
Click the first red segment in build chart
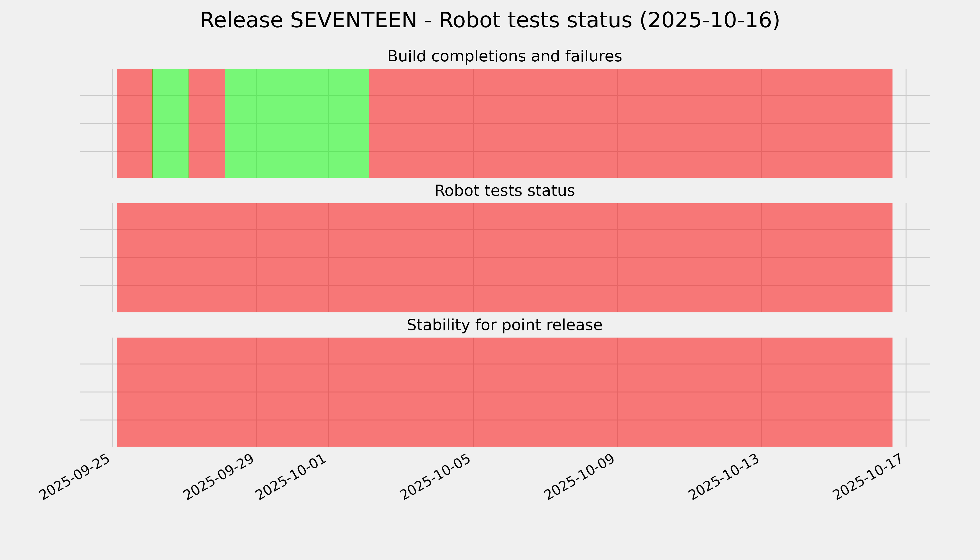point(135,123)
